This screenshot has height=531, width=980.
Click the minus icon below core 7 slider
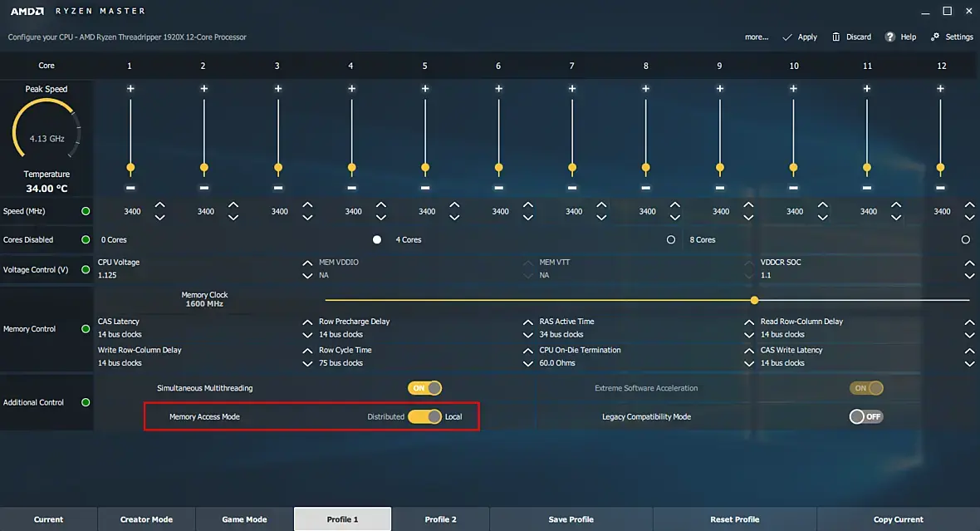[x=572, y=188]
